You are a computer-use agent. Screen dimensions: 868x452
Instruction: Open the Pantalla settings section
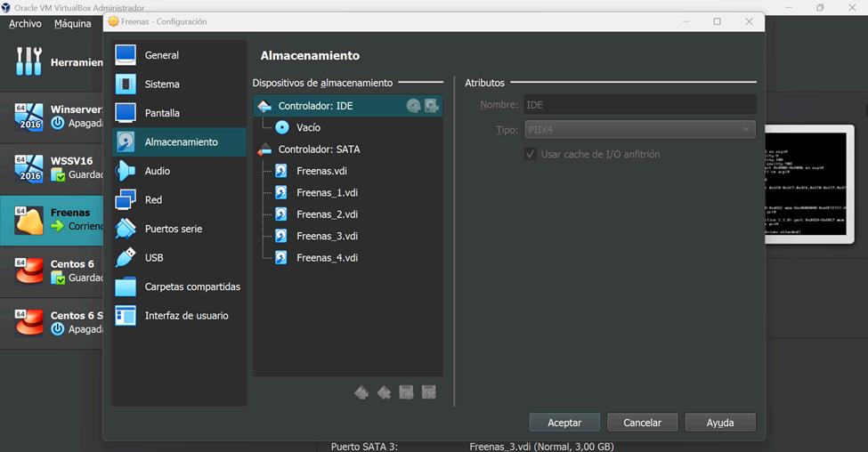tap(179, 113)
